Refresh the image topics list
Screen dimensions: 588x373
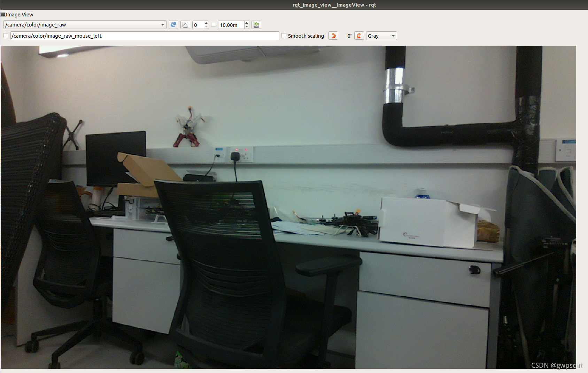173,25
